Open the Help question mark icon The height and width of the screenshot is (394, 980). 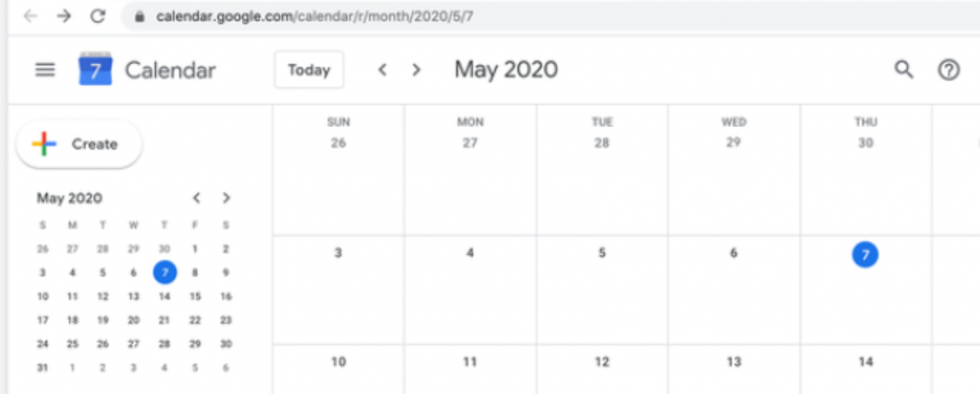[x=948, y=70]
